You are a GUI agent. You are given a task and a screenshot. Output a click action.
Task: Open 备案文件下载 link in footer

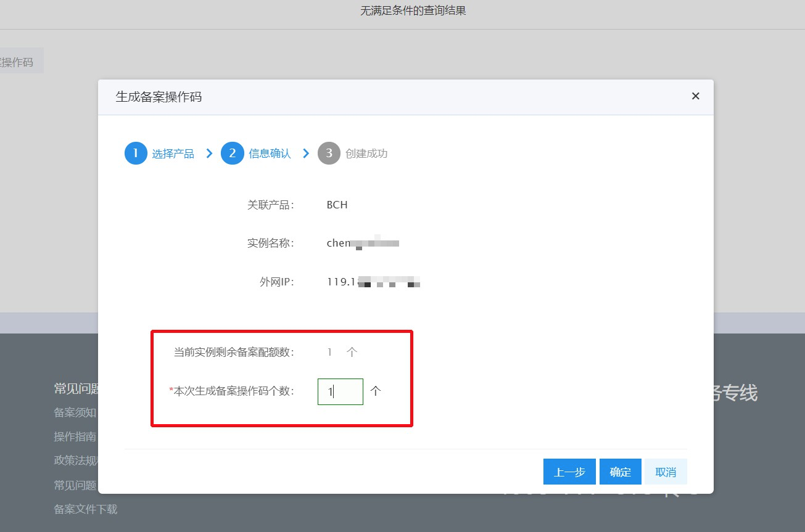pos(86,510)
